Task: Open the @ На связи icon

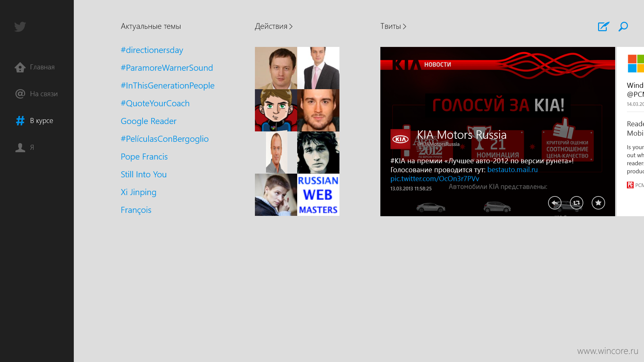Action: (20, 94)
